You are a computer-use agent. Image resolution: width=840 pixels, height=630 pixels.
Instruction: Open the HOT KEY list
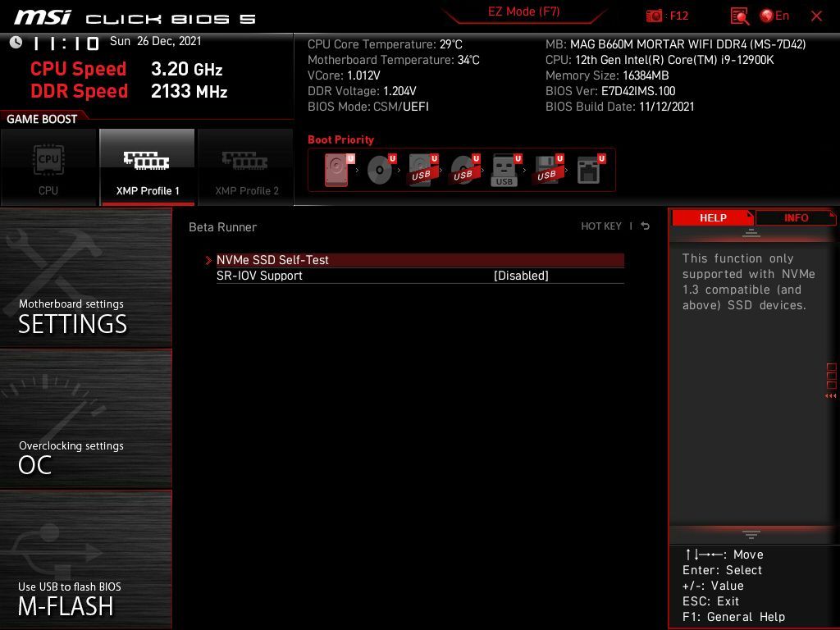601,226
